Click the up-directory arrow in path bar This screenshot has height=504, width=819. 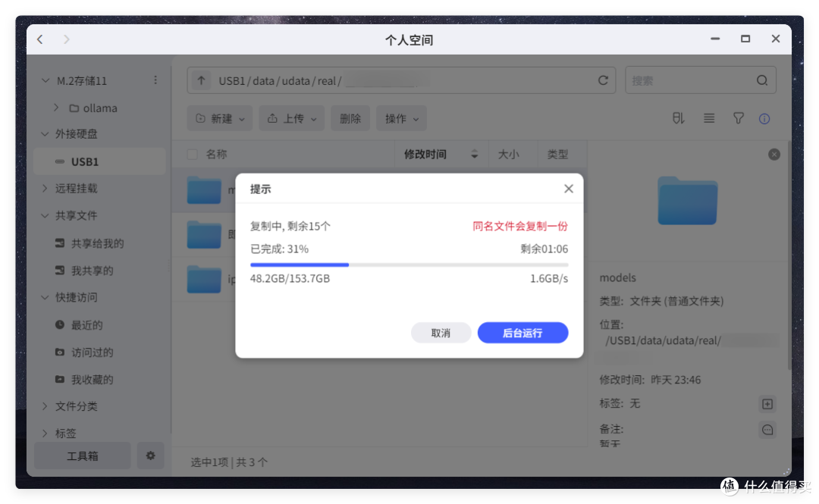(201, 80)
